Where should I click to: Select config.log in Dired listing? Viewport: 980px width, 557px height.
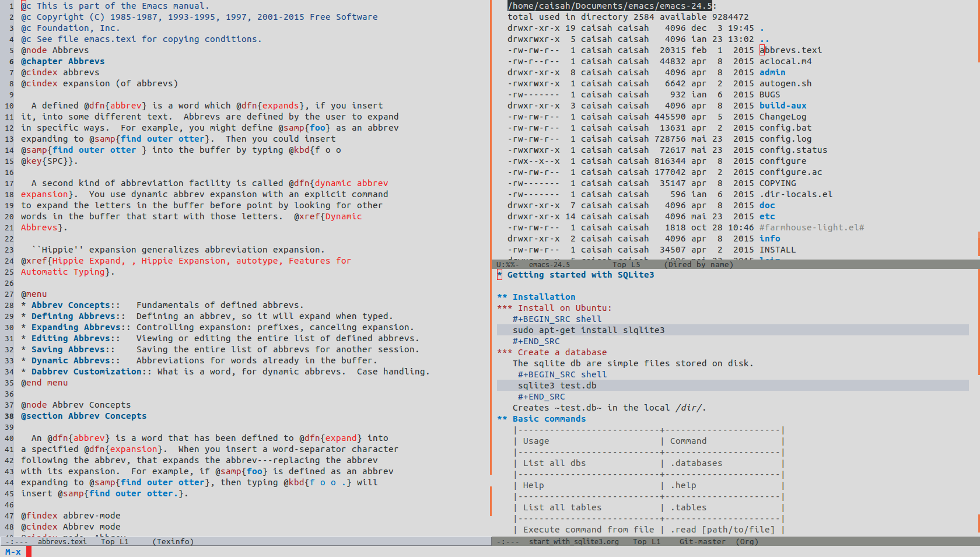pos(785,139)
